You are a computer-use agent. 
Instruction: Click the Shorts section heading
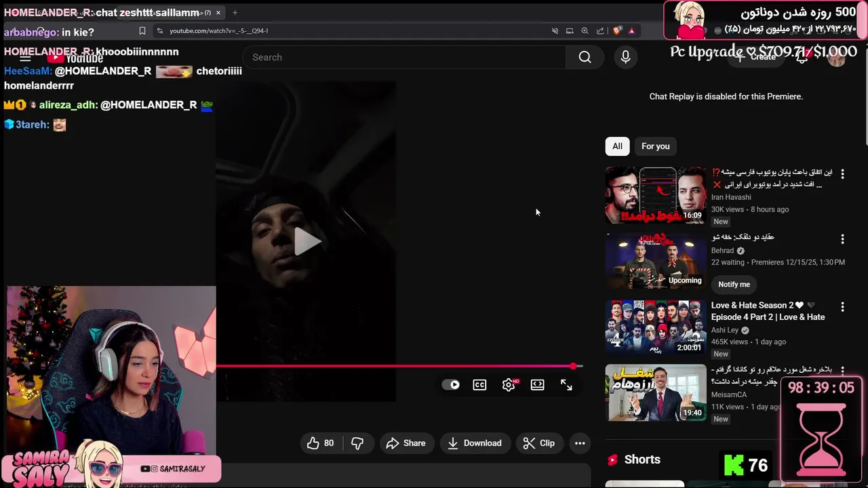point(642,460)
